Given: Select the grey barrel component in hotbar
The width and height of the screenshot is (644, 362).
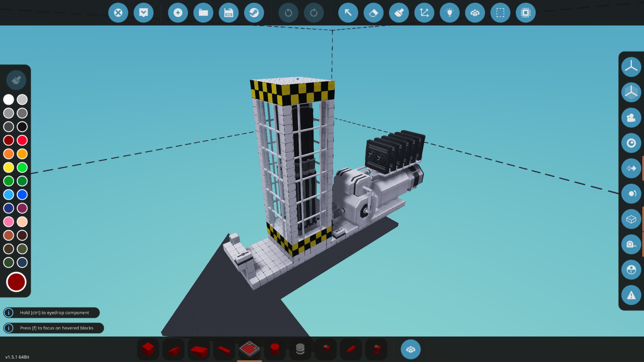Looking at the screenshot, I should [300, 349].
